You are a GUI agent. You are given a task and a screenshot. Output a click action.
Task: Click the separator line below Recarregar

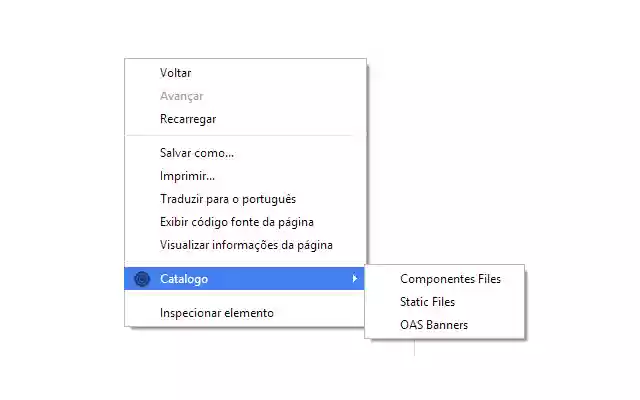[245, 136]
